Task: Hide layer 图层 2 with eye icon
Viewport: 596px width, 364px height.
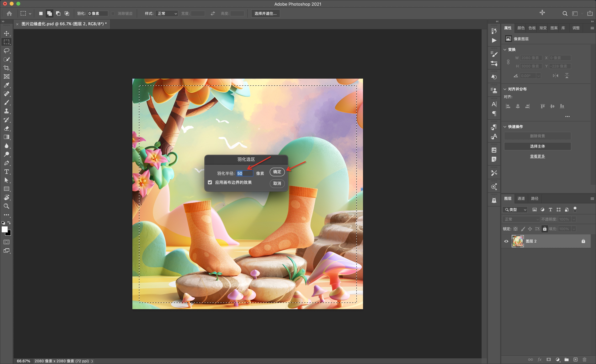Action: click(506, 241)
